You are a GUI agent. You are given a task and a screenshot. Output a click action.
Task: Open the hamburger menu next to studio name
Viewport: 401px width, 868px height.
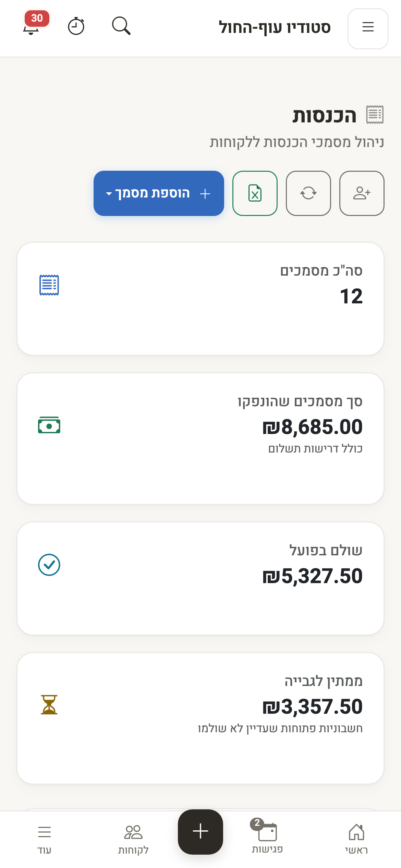click(368, 29)
